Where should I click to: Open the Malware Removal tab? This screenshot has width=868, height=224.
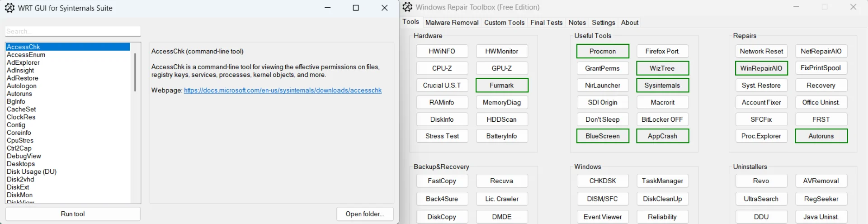point(452,22)
